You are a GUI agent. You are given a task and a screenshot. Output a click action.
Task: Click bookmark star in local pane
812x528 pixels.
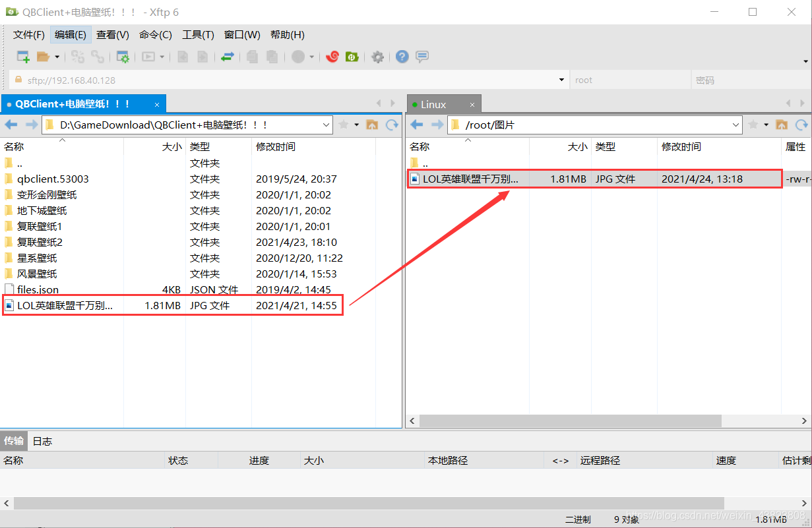click(x=343, y=125)
